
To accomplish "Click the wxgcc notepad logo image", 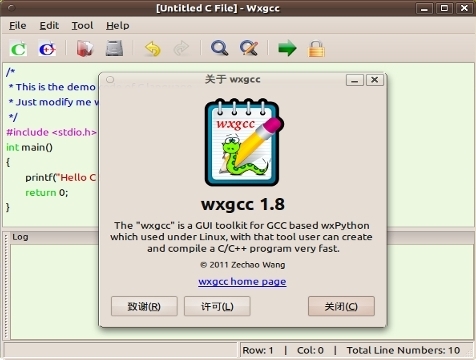I will click(244, 142).
